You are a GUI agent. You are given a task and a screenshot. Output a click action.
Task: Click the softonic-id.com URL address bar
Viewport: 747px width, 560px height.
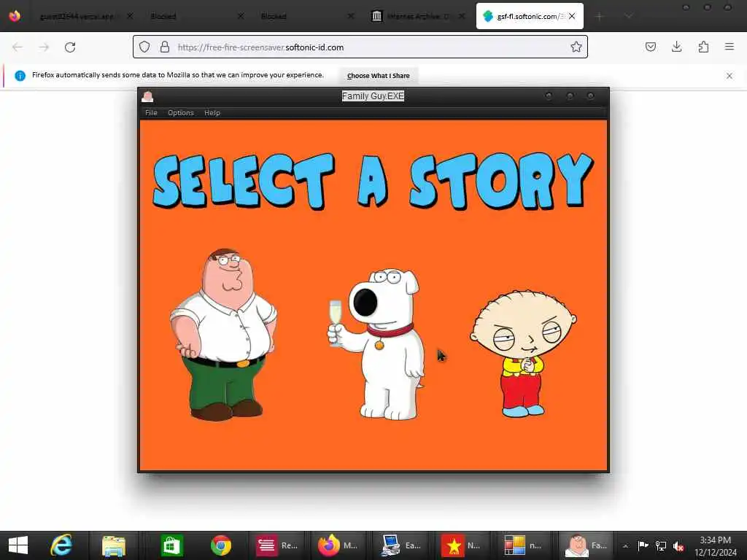pos(360,47)
